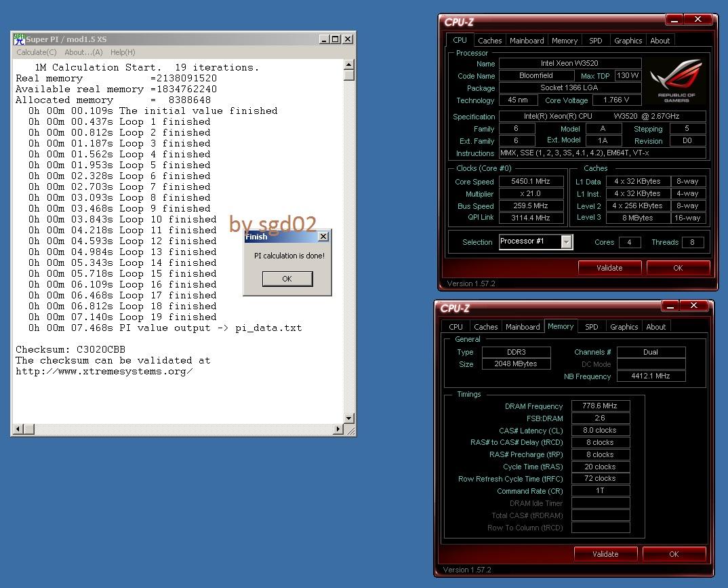Switch to Mainboard tab in lower CPU-Z window
This screenshot has height=588, width=728.
[523, 326]
